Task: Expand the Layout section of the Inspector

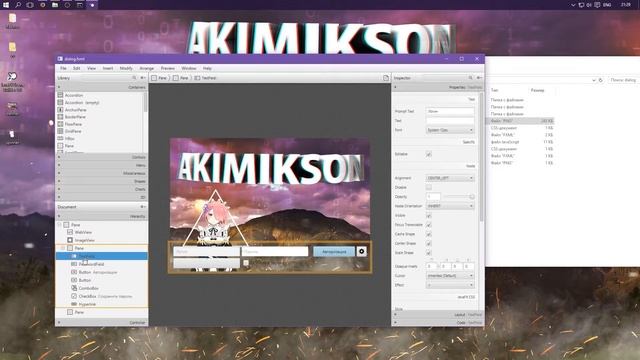Action: coord(438,315)
